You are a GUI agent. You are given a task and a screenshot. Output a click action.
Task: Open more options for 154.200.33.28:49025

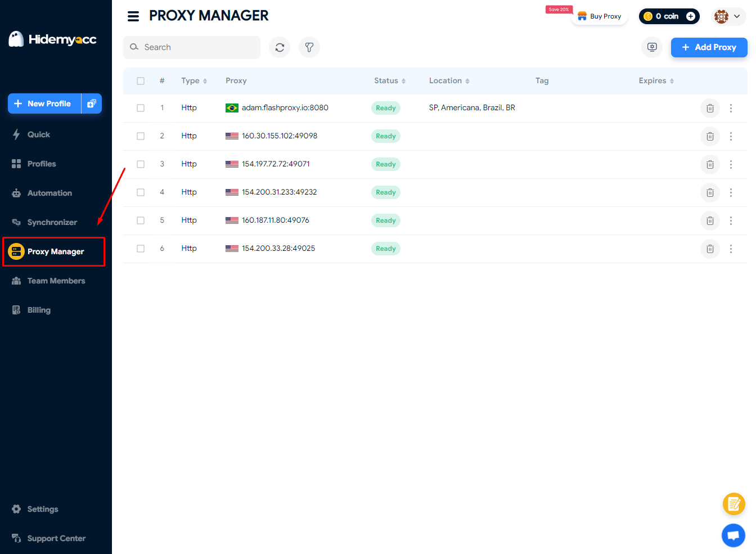(731, 249)
